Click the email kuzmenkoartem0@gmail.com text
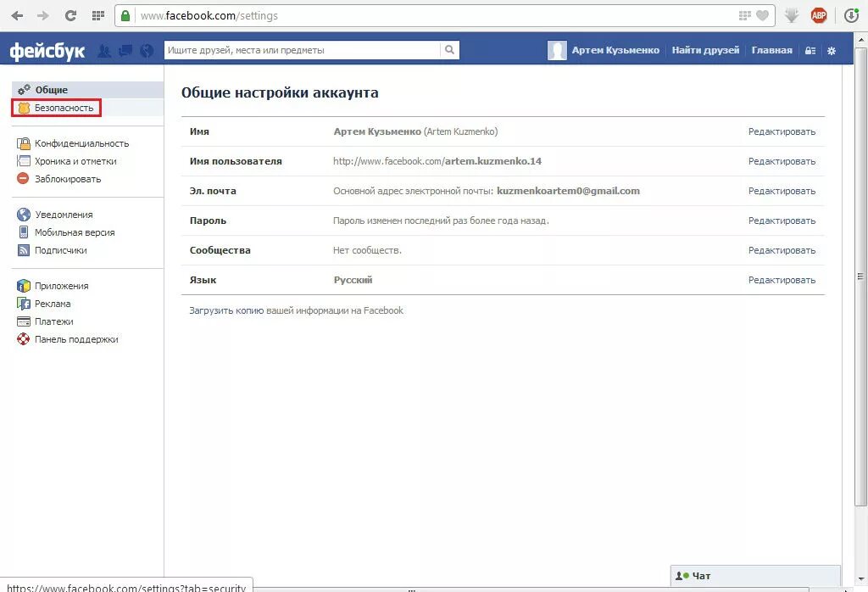The height and width of the screenshot is (592, 868). (x=568, y=191)
